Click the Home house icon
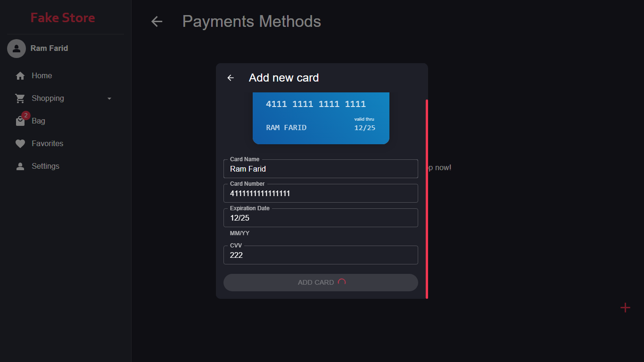The width and height of the screenshot is (644, 362). coord(20,76)
